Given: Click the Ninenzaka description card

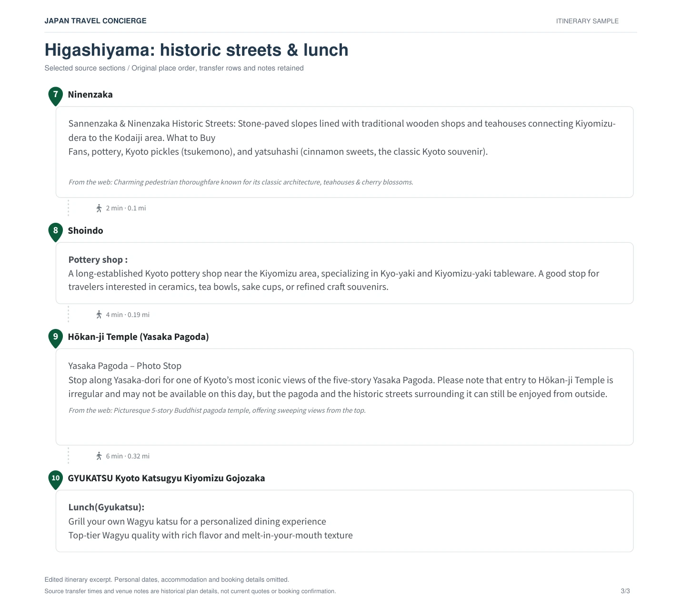Looking at the screenshot, I should pos(344,152).
